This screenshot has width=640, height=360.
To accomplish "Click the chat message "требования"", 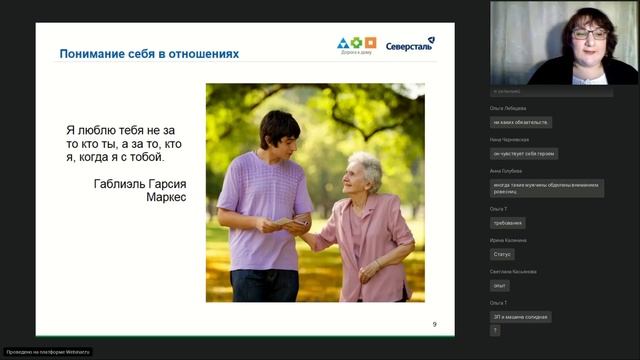I will 507,223.
